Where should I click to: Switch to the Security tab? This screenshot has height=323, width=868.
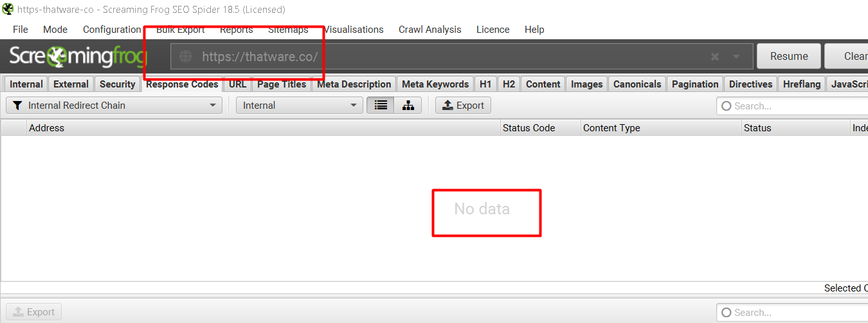click(x=117, y=84)
